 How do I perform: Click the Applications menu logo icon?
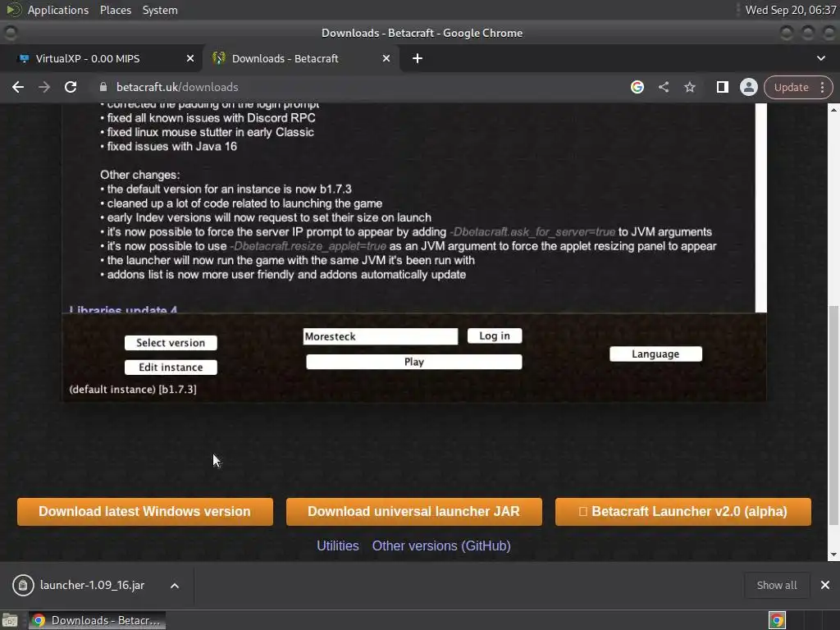pyautogui.click(x=13, y=10)
